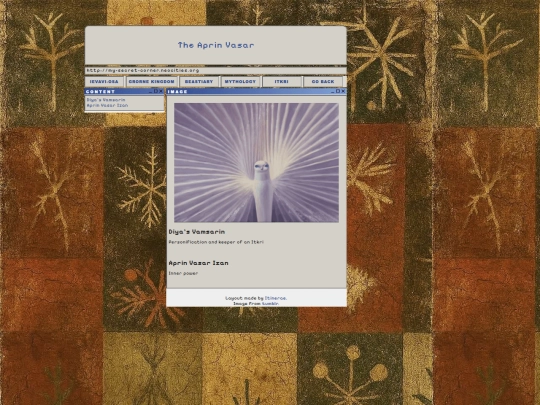Click the neocities URL address bar
Image resolution: width=540 pixels, height=405 pixels.
point(216,71)
